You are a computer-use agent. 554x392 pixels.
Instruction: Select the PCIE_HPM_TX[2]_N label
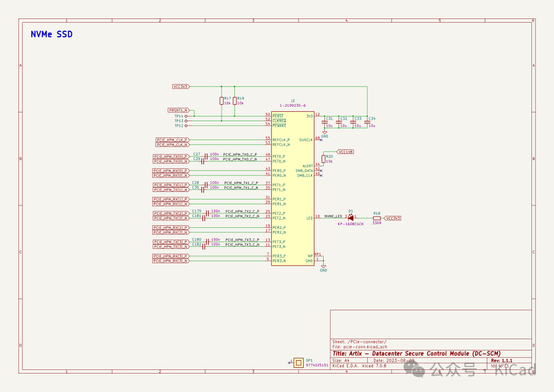(171, 219)
